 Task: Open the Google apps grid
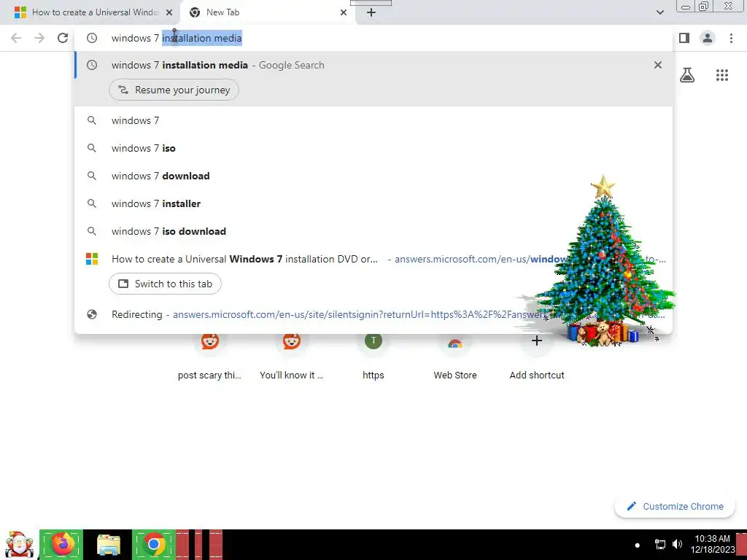pyautogui.click(x=722, y=75)
